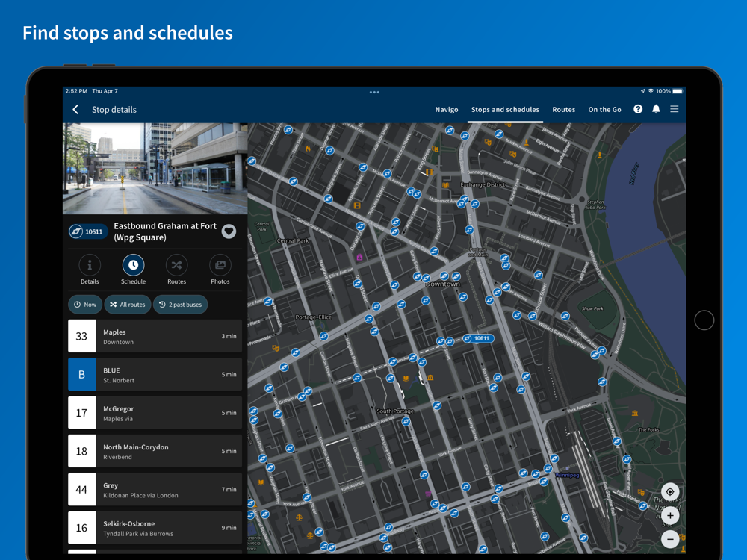This screenshot has height=560, width=747.
Task: Open the Now time filter
Action: 85,305
